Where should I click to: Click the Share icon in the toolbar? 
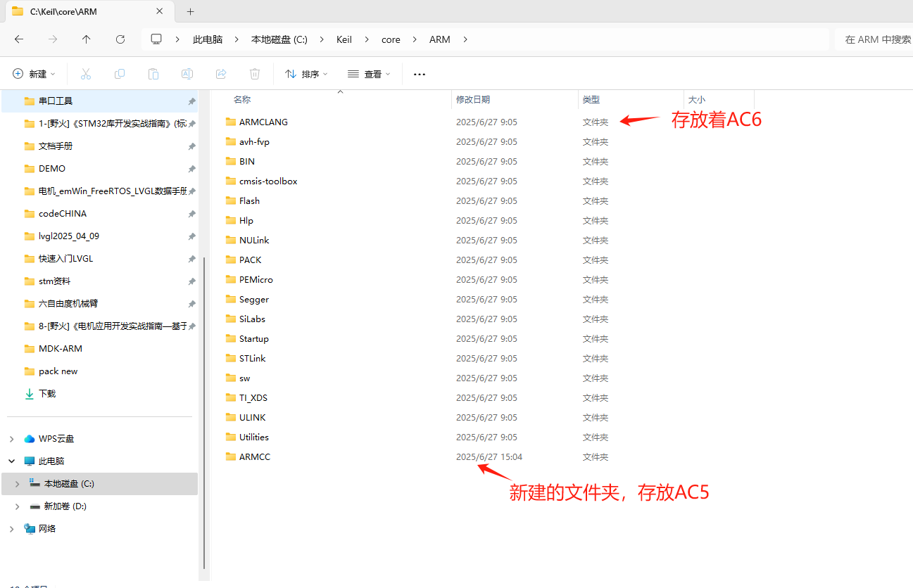(x=220, y=73)
